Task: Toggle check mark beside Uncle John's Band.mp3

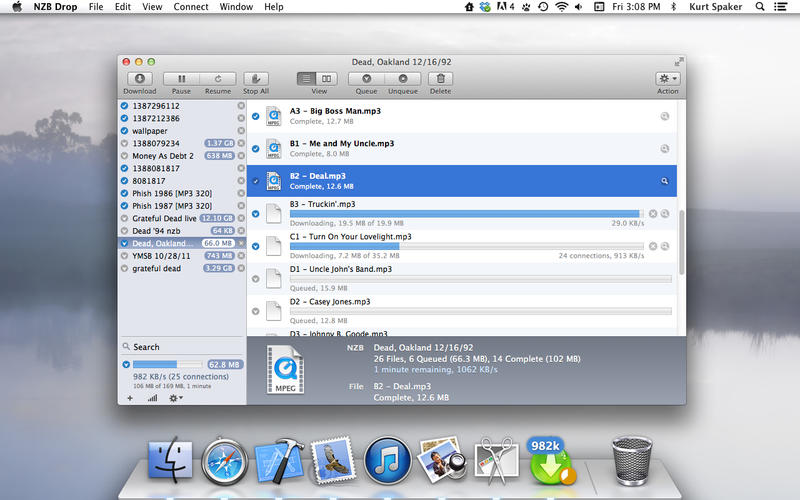Action: (x=256, y=279)
